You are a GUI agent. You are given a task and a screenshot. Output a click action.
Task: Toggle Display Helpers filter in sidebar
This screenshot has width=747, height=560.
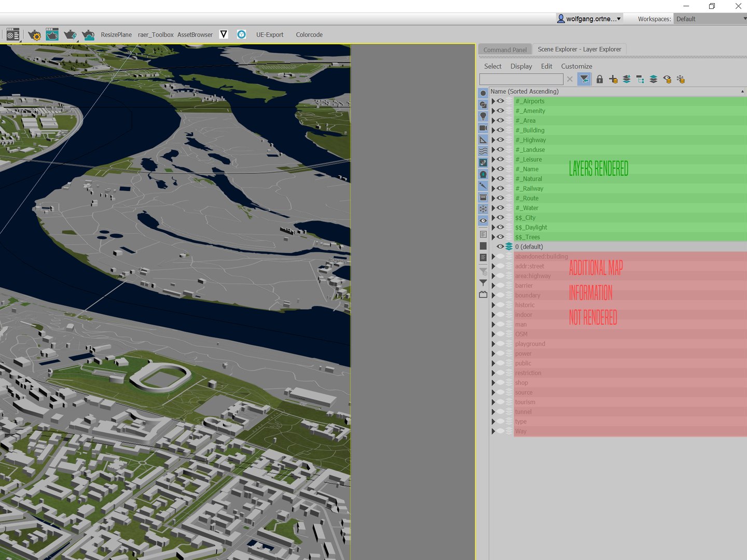(483, 139)
